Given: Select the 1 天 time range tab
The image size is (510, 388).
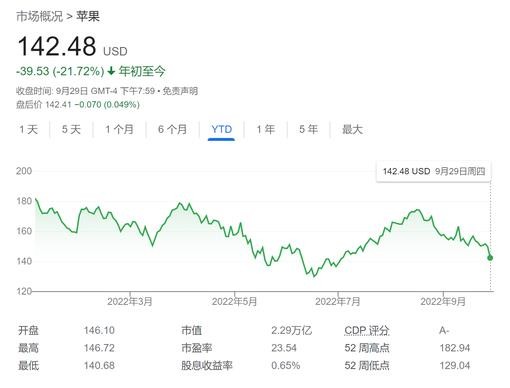Looking at the screenshot, I should [29, 129].
